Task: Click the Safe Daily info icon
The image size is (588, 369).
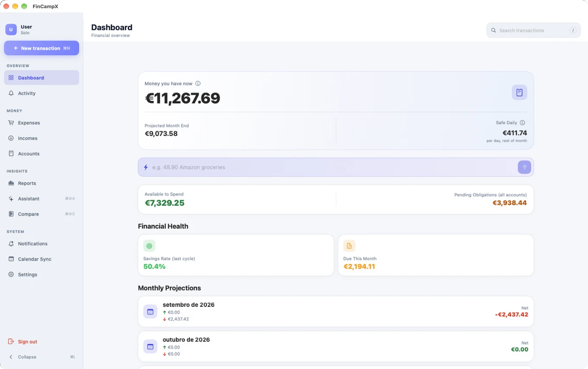Action: point(522,123)
